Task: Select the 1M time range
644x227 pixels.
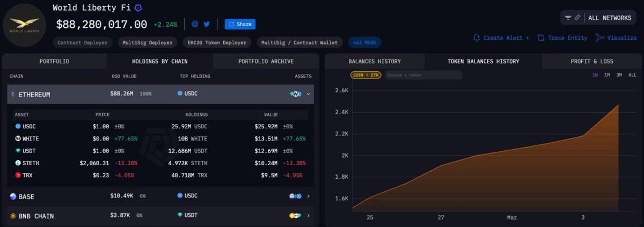Action: pyautogui.click(x=607, y=75)
